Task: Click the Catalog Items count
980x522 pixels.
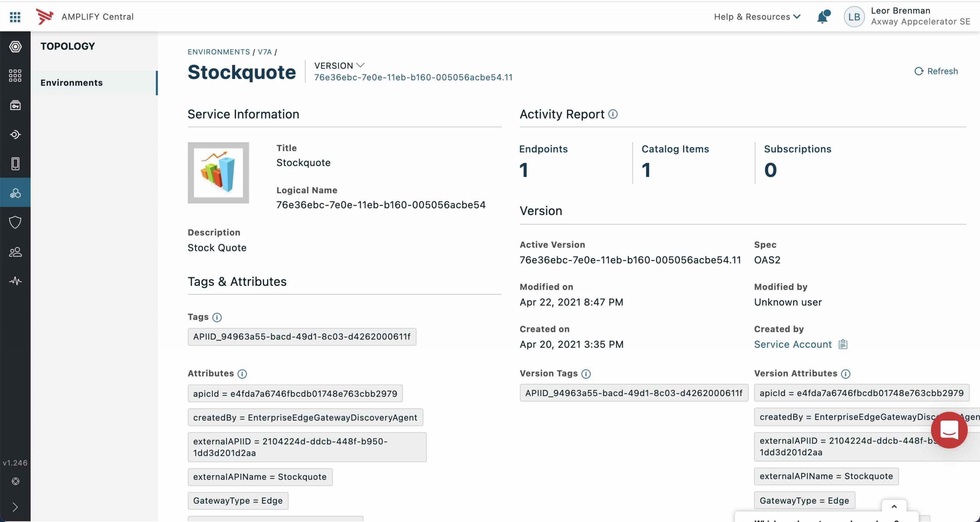Action: [x=647, y=170]
